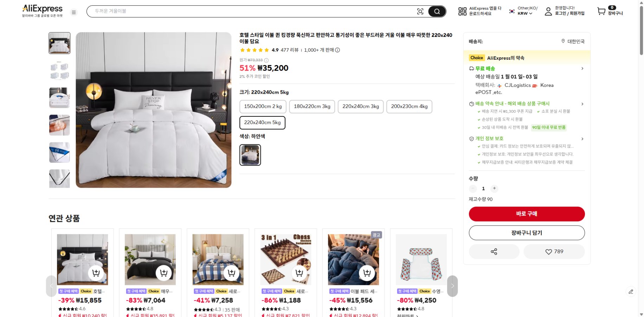Screen dimensions: 644x317
Task: Click add-to-cart icon on chess set item
Action: [x=300, y=273]
